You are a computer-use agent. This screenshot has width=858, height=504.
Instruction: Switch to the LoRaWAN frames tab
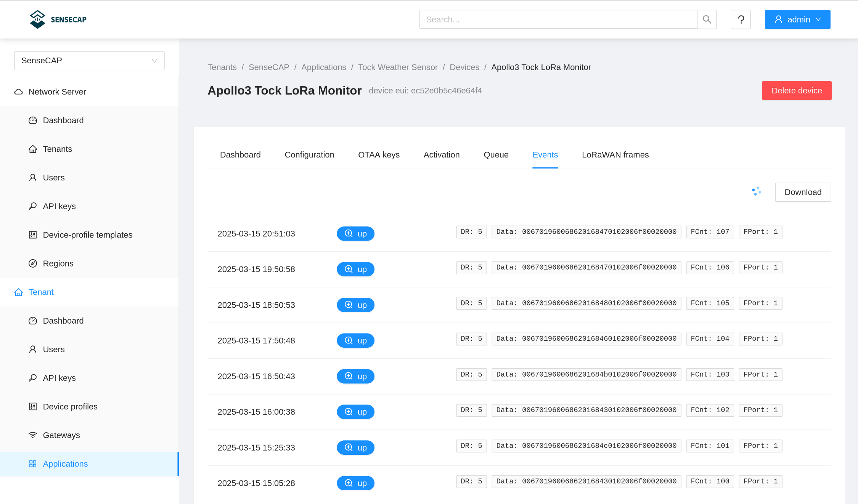click(x=615, y=155)
